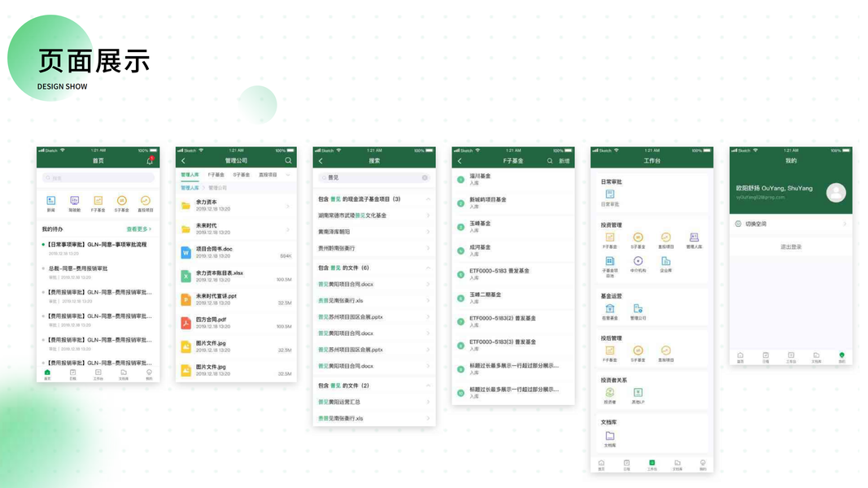This screenshot has width=868, height=488.
Task: Tap the back arrow on F子基金 screen
Action: click(460, 160)
